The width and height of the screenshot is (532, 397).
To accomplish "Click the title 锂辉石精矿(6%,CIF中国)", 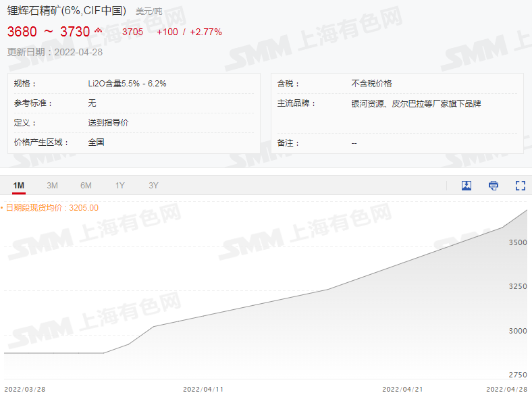I will [66, 11].
